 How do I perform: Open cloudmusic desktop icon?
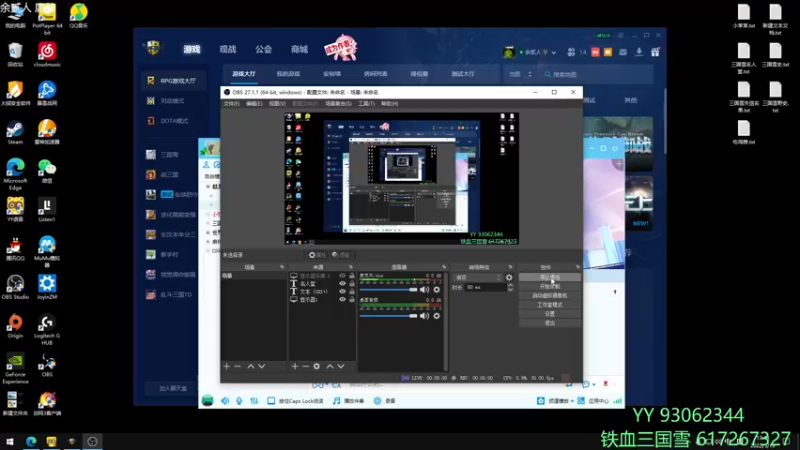pos(47,55)
